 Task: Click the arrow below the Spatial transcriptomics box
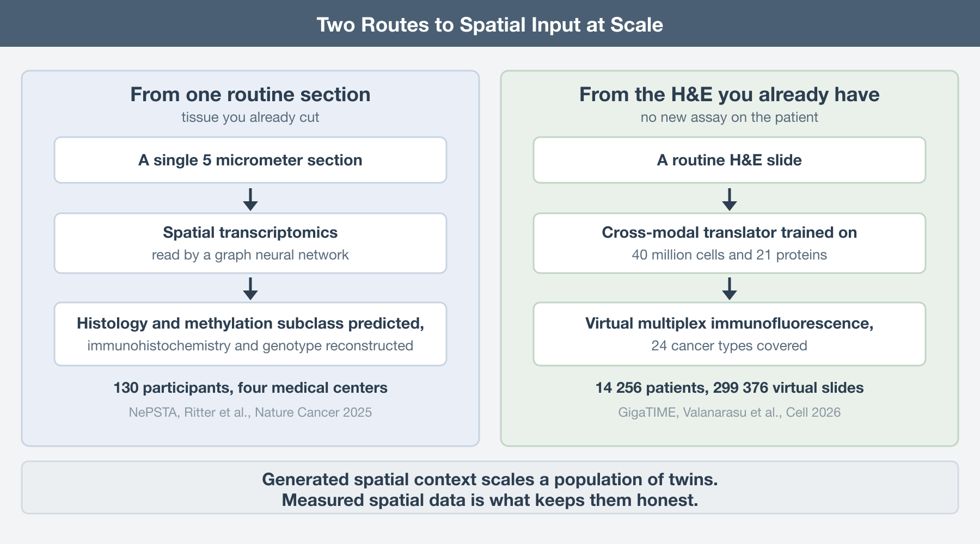[250, 289]
